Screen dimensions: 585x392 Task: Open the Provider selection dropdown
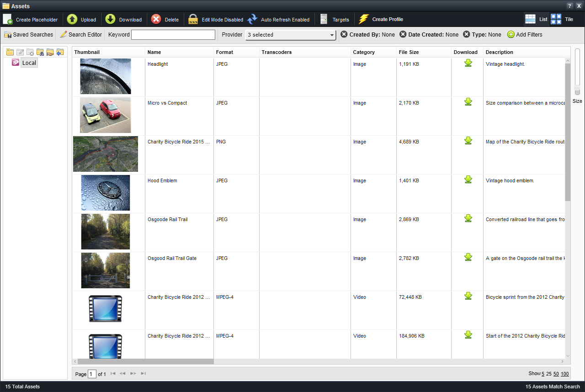(331, 35)
